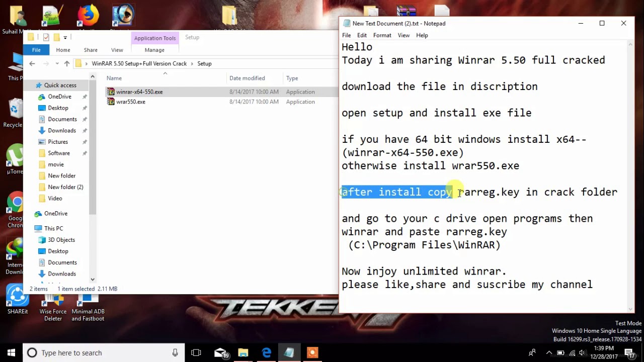644x362 pixels.
Task: Open Notepad's View menu
Action: pos(404,35)
